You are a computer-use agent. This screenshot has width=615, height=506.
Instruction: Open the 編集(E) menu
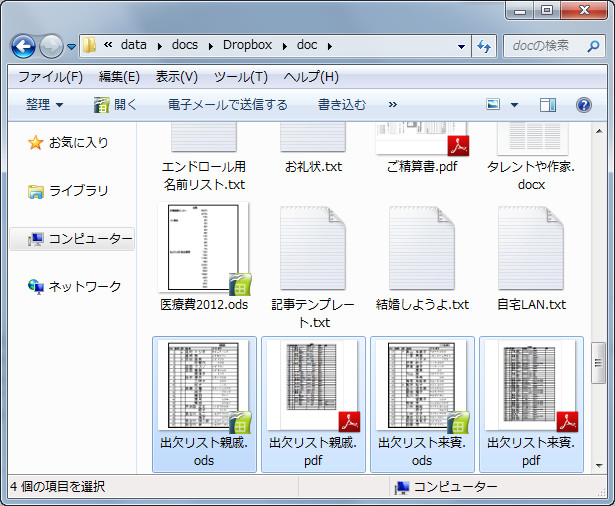[x=119, y=77]
